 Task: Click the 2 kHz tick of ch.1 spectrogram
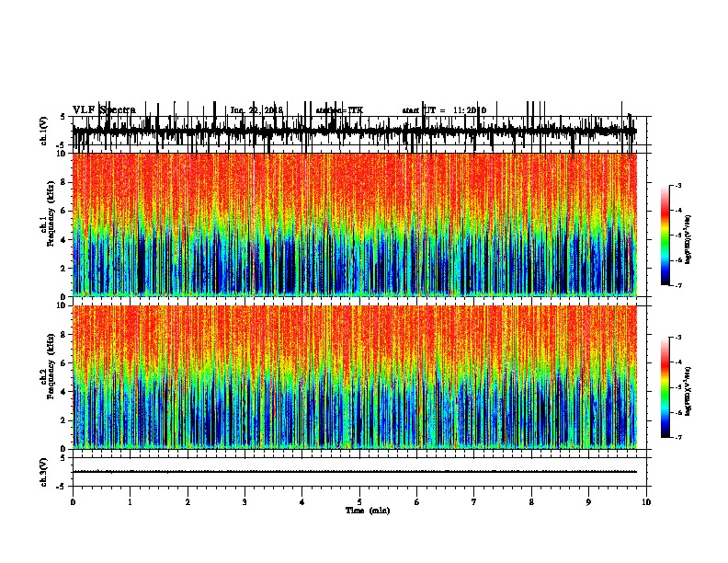coord(64,268)
